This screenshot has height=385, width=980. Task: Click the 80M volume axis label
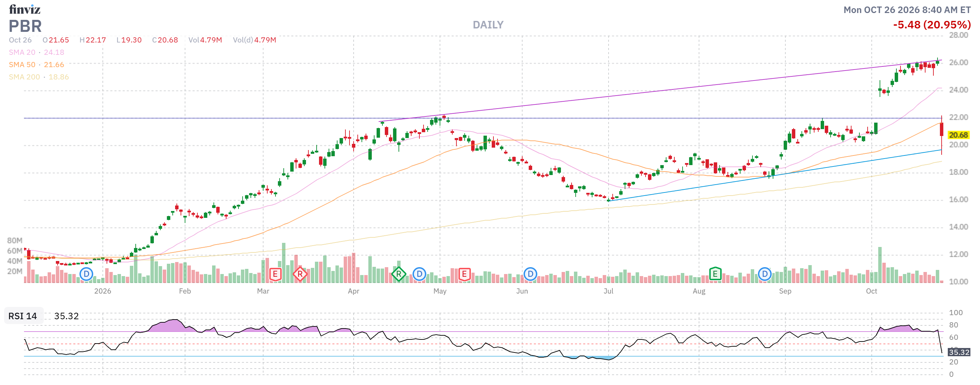tap(15, 240)
